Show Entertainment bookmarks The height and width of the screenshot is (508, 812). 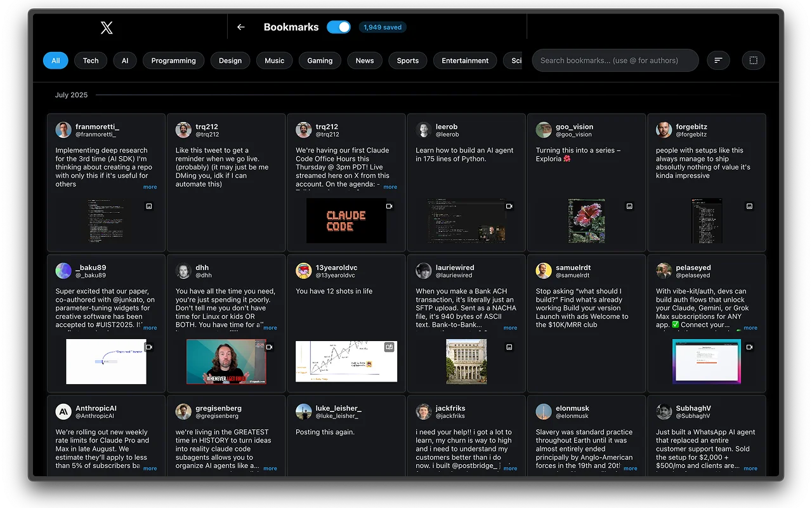465,60
